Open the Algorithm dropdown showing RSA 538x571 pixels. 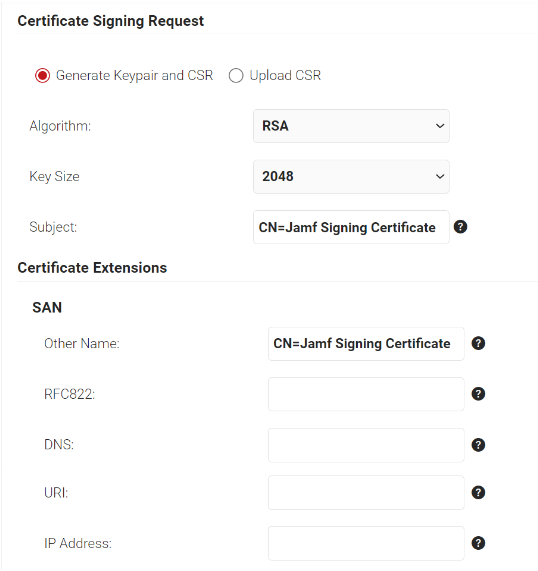pyautogui.click(x=352, y=126)
